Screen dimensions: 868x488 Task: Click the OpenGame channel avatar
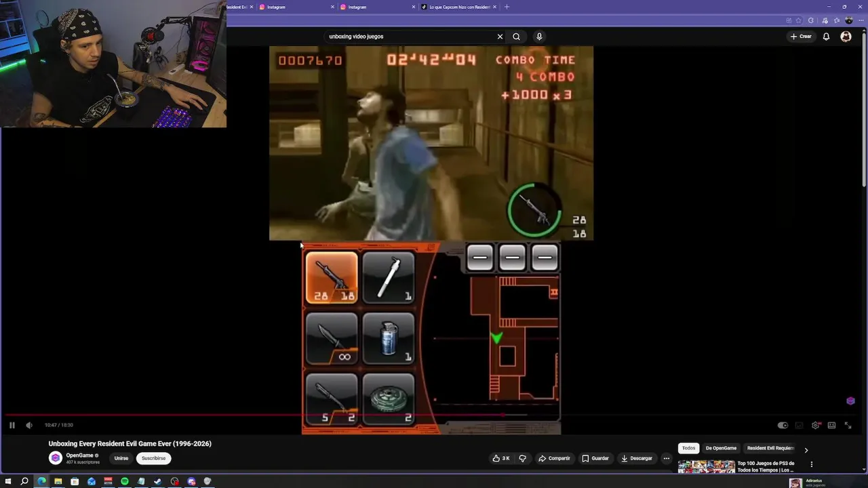(x=56, y=458)
